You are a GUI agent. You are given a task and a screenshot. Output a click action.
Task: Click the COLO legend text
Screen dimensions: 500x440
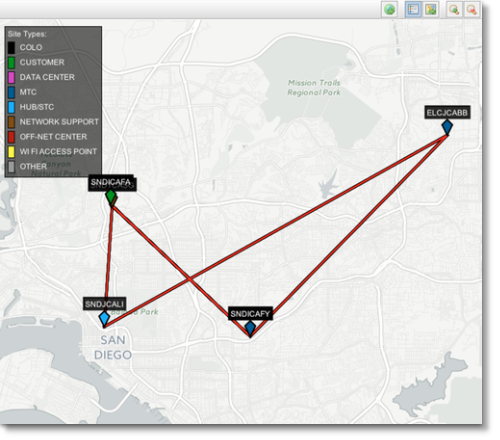(31, 47)
